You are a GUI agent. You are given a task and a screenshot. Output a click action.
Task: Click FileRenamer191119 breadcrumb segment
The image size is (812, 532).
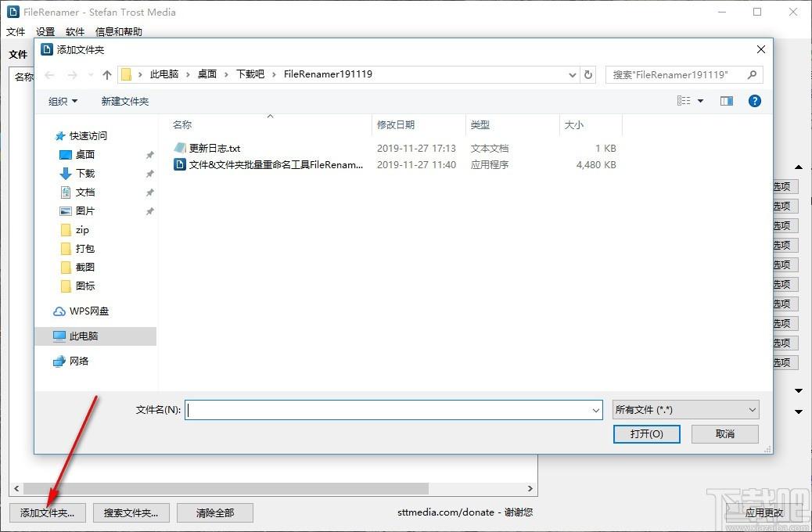coord(328,74)
